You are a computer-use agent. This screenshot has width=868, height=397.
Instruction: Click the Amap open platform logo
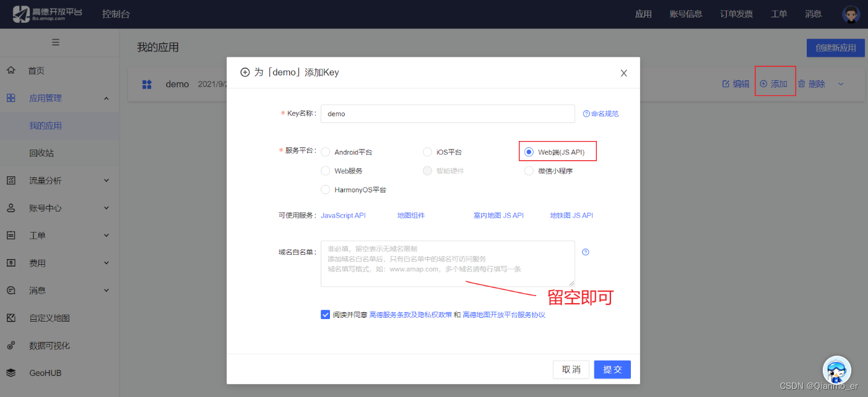point(48,14)
